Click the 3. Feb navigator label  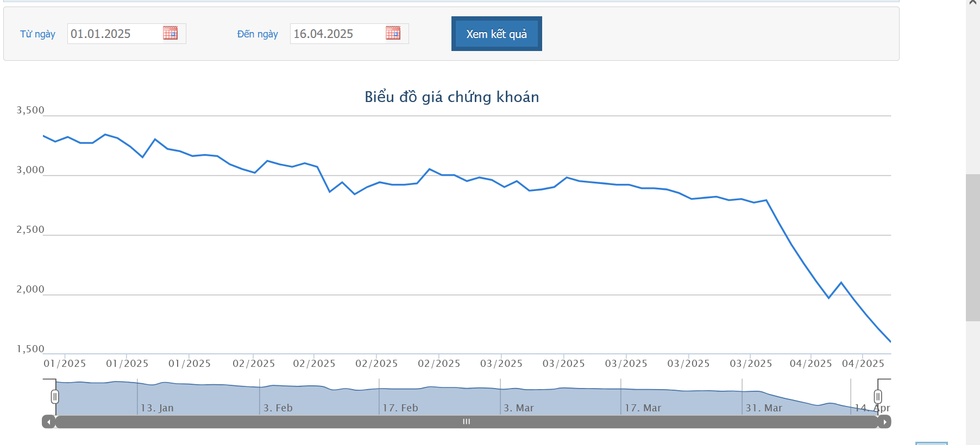click(278, 408)
